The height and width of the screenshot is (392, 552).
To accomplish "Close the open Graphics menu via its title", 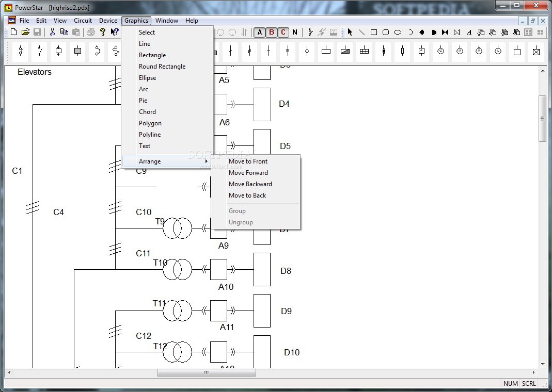I will tap(136, 21).
